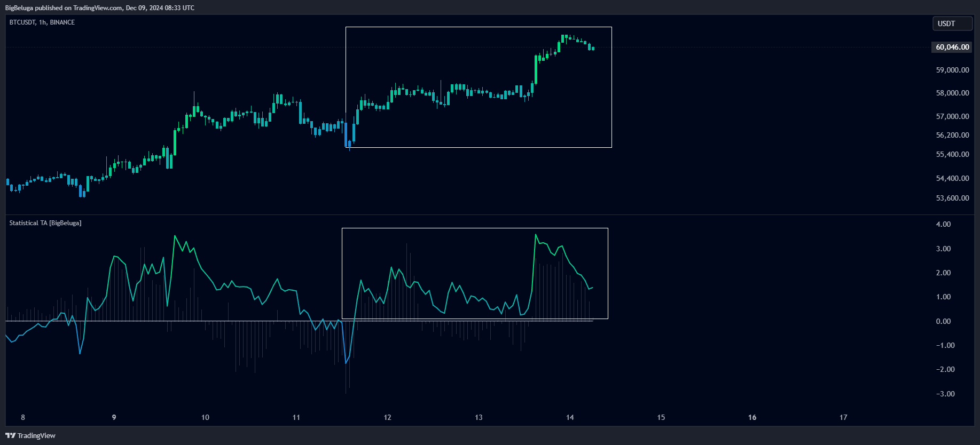The image size is (980, 445).
Task: Click the publisher header line with BigBeluga
Action: point(100,7)
